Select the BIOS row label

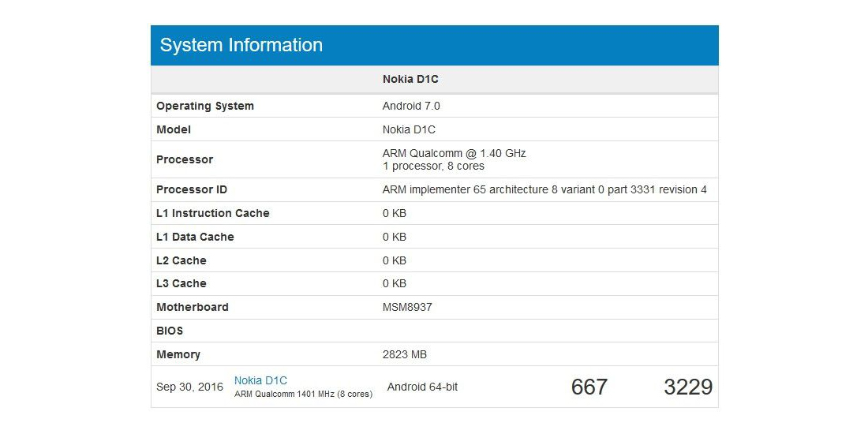(170, 331)
